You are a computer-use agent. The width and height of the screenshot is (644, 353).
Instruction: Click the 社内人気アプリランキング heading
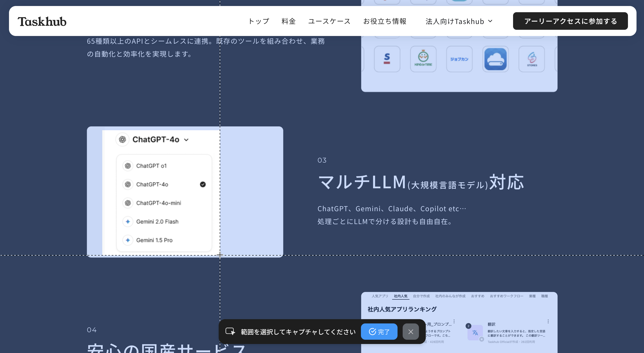coord(402,309)
